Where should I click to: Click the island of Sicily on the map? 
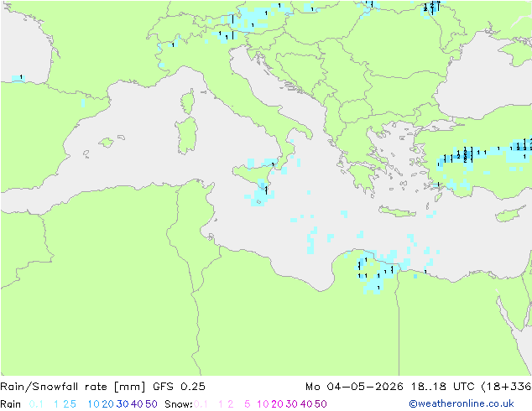pyautogui.click(x=253, y=176)
